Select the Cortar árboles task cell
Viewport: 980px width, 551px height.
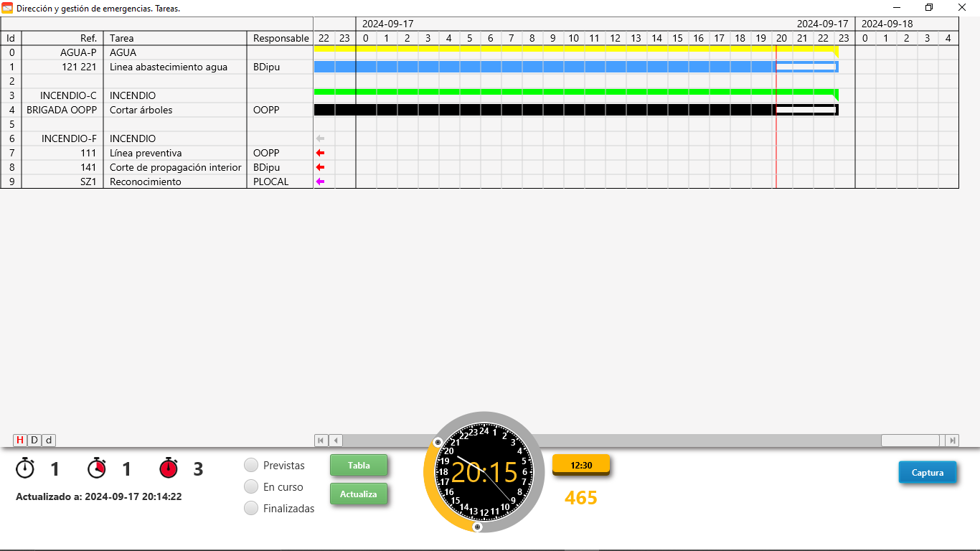point(175,110)
